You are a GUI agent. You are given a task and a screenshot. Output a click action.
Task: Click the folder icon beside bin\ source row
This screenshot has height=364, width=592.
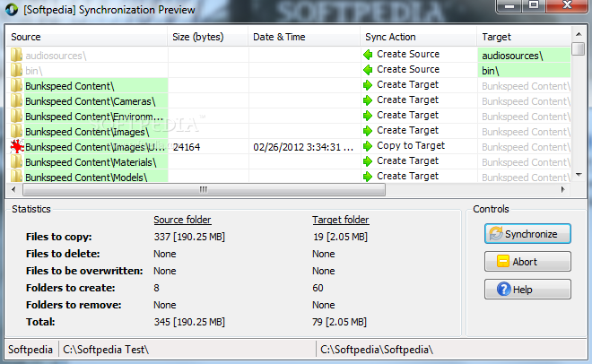tap(16, 70)
